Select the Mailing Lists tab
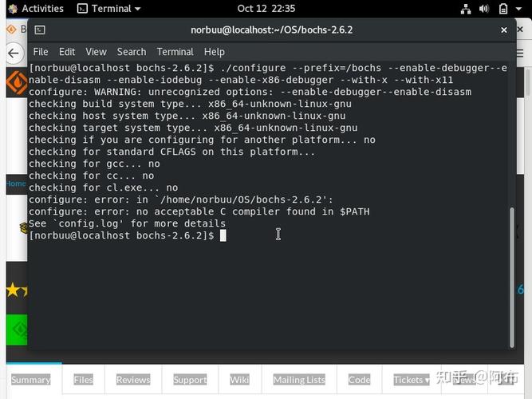Screen dimensions: 532x399 pos(299,379)
